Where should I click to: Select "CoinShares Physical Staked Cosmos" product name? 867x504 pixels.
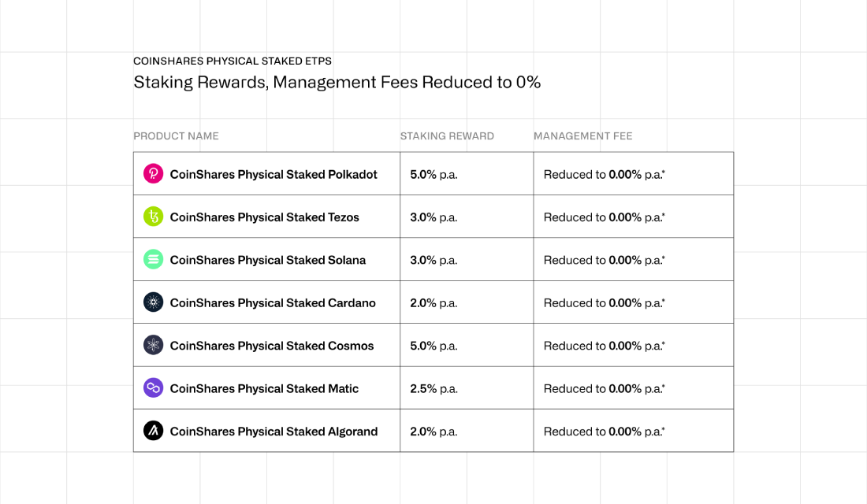pyautogui.click(x=271, y=346)
